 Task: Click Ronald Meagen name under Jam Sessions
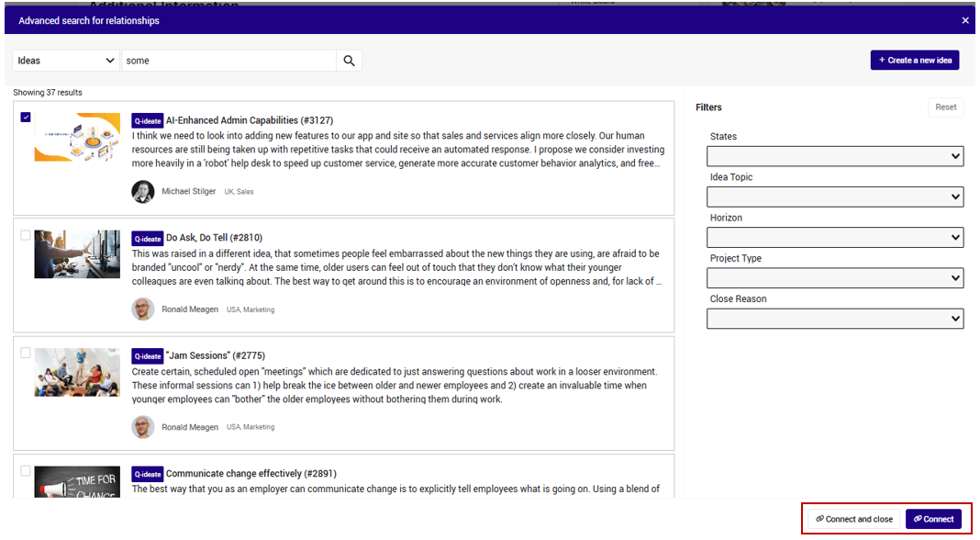[190, 427]
